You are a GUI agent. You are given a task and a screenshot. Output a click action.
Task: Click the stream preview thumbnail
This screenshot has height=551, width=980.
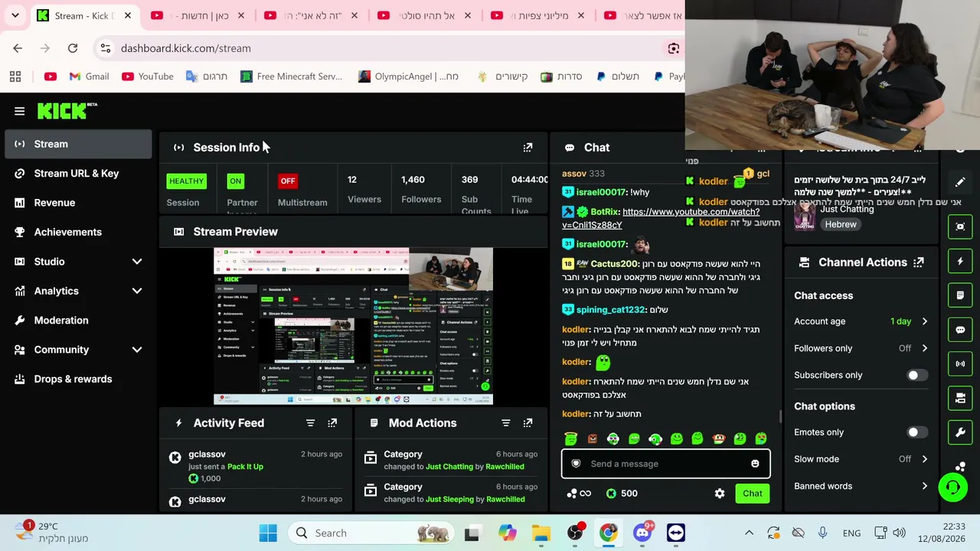[353, 326]
